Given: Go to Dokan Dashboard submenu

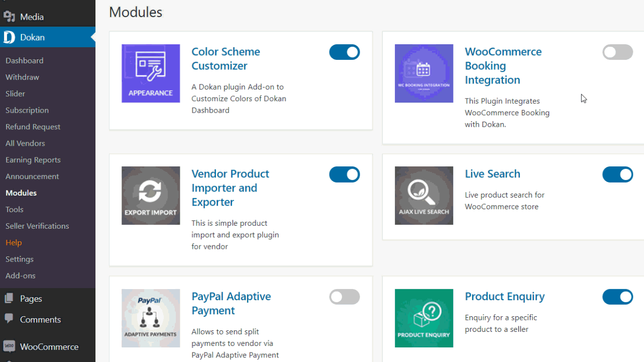Looking at the screenshot, I should 24,60.
